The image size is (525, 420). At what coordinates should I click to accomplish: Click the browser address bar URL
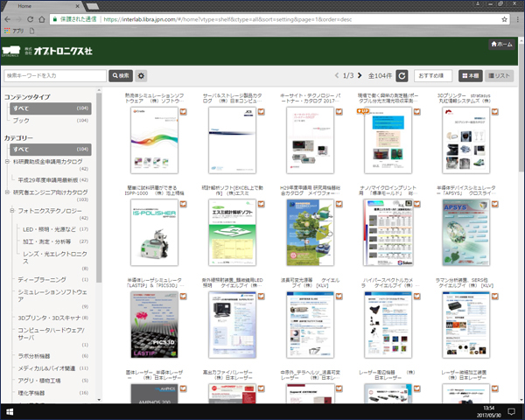(x=227, y=19)
